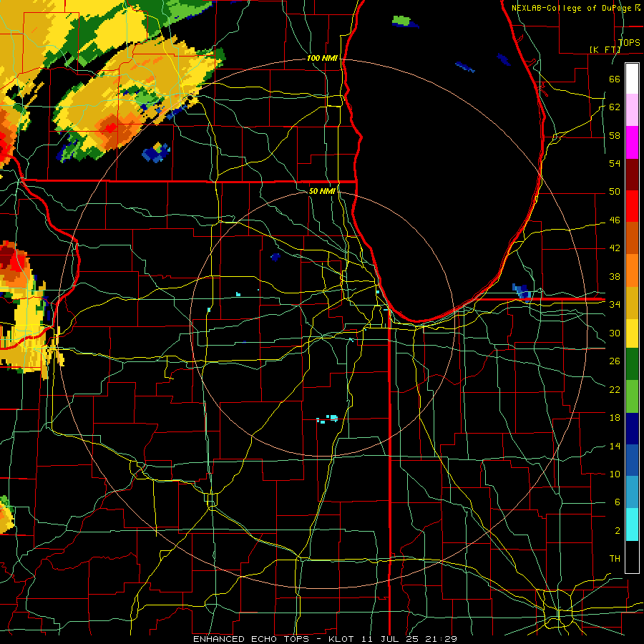This screenshot has width=644, height=644.
Task: Click the dark orange legend swatch
Action: pos(632,238)
